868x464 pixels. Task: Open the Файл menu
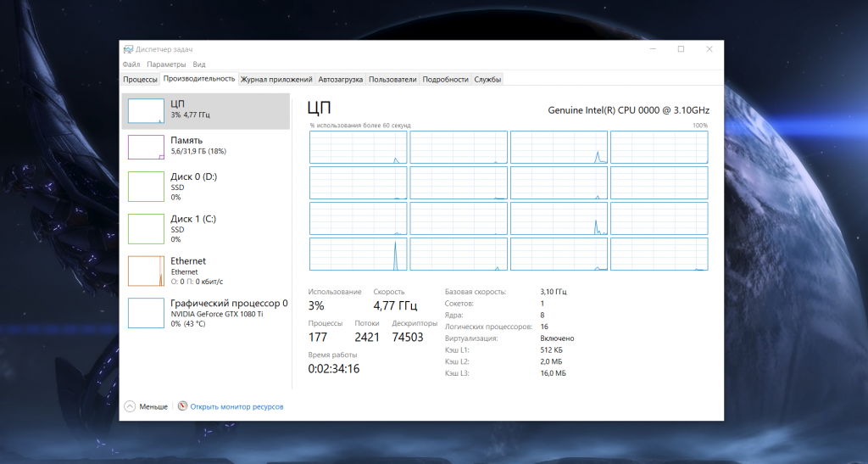click(131, 64)
